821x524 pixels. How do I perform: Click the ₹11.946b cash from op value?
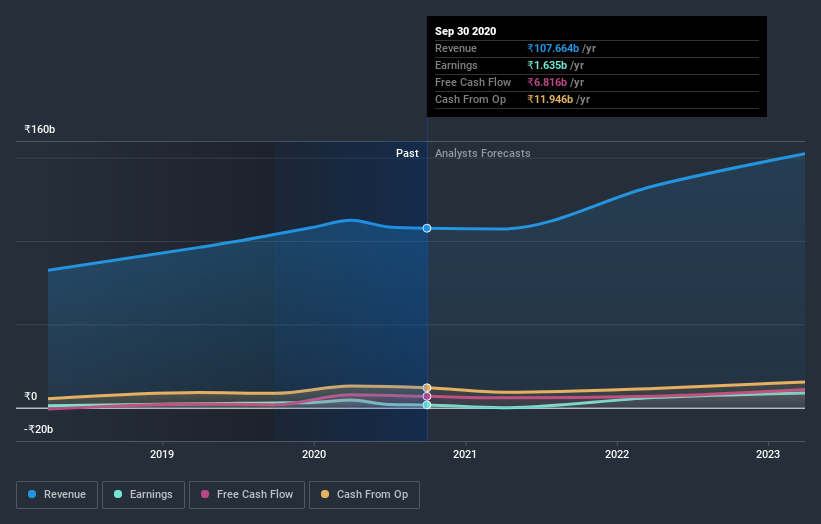point(550,99)
